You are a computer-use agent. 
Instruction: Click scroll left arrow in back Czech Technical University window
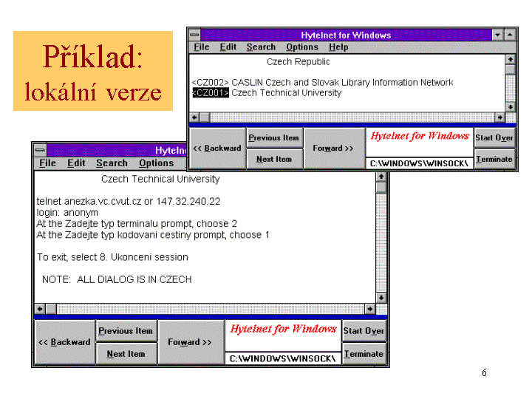tap(40, 309)
